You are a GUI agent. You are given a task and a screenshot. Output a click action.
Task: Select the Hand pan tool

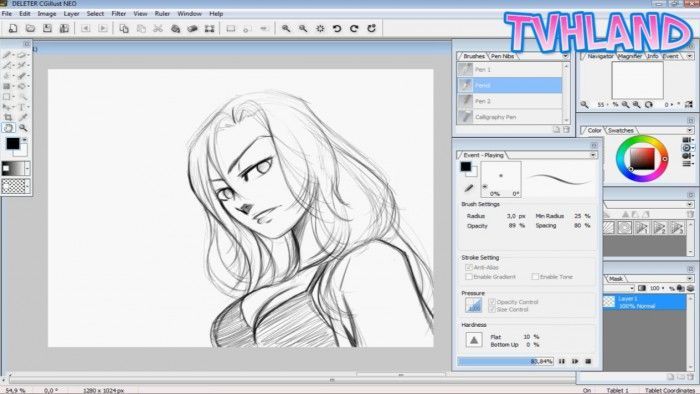click(x=8, y=128)
